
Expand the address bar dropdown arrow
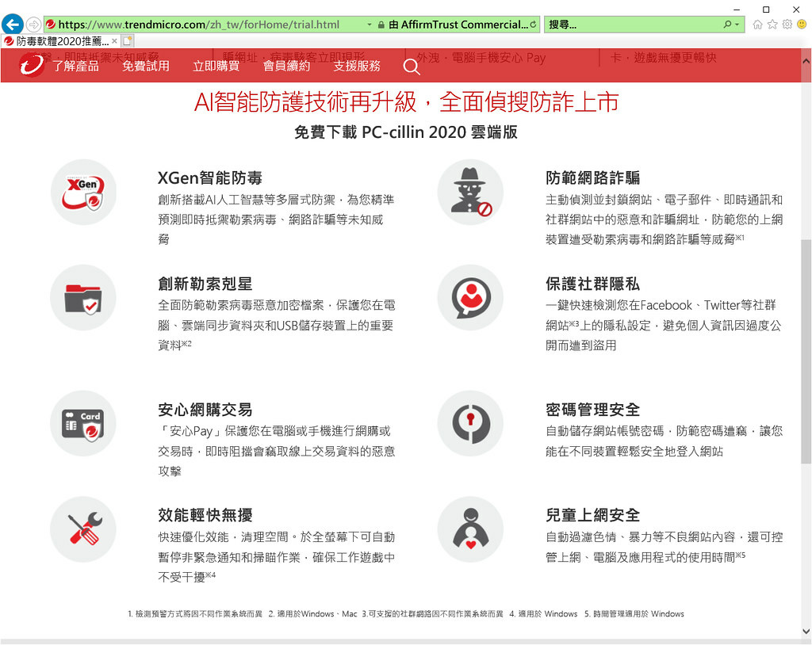click(x=370, y=25)
